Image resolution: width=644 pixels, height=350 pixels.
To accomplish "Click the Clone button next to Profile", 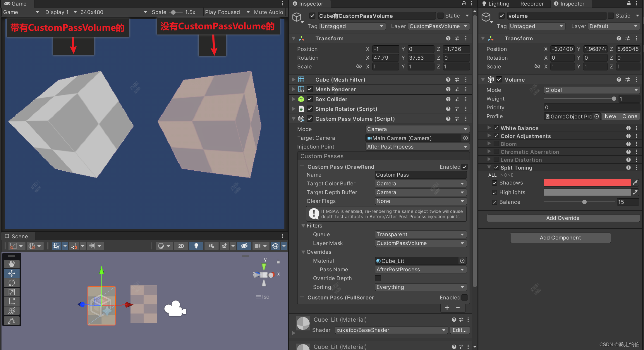I will (x=630, y=116).
